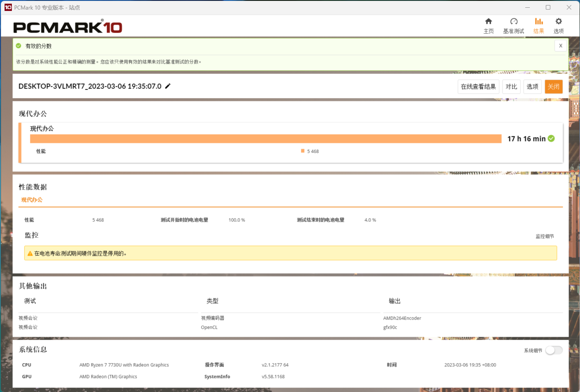Dismiss the valid score notice with X
580x392 pixels.
pyautogui.click(x=561, y=46)
